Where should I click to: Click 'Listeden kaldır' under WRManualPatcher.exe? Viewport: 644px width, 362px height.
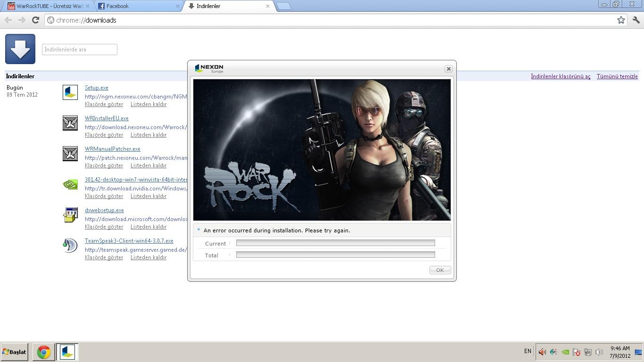coord(149,165)
